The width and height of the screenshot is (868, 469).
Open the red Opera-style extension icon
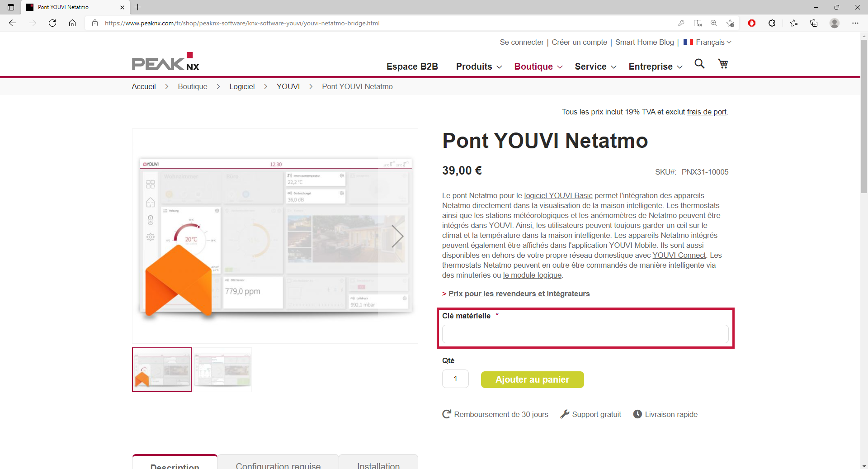(x=752, y=23)
